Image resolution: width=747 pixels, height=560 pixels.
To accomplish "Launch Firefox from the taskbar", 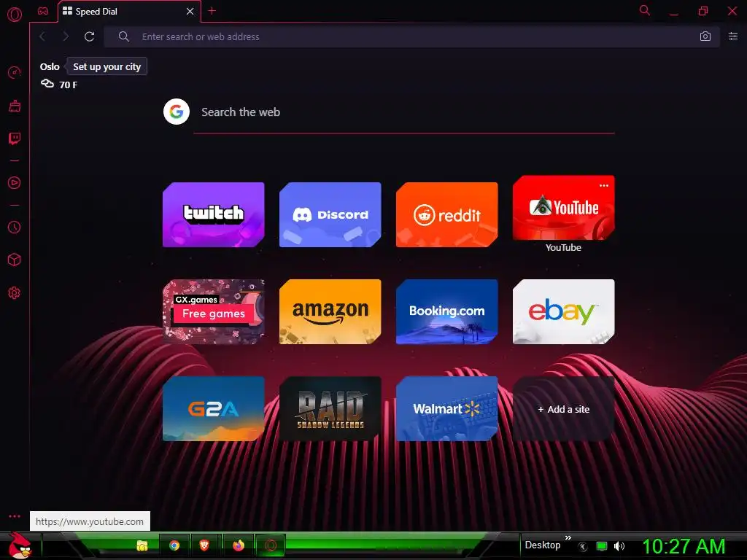I will click(x=239, y=545).
